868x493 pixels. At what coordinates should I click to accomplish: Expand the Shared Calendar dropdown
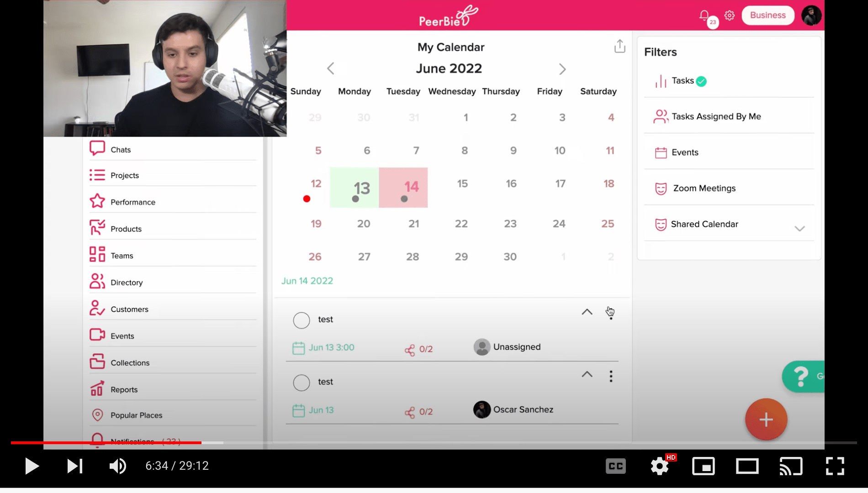[x=799, y=228]
